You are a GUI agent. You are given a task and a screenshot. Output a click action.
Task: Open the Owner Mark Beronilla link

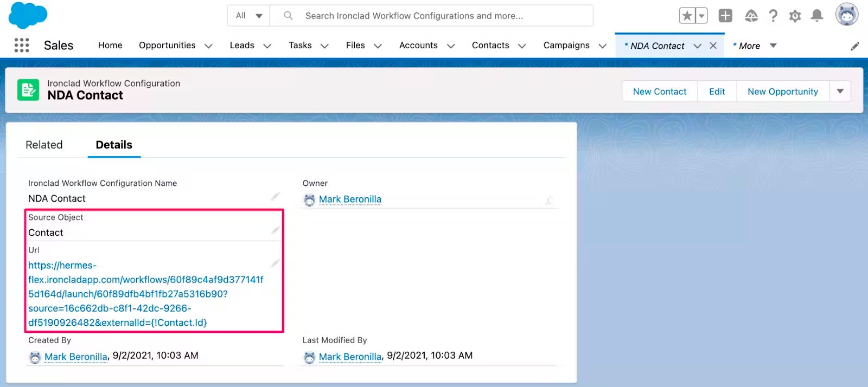tap(350, 199)
